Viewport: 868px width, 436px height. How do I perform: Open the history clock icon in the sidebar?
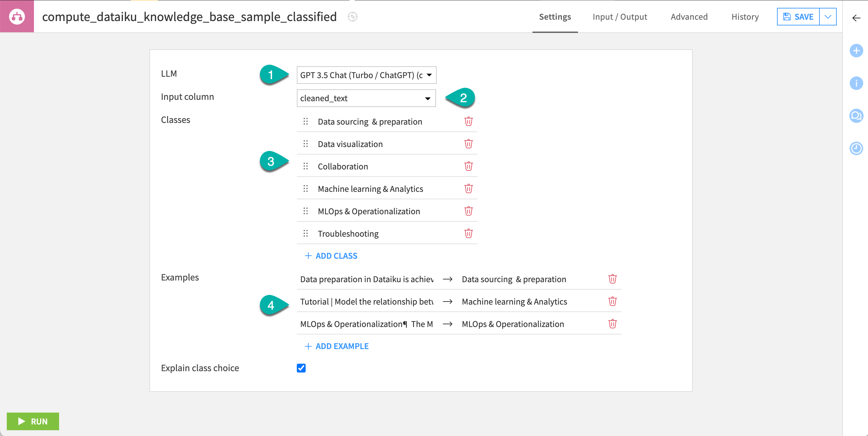pos(856,148)
